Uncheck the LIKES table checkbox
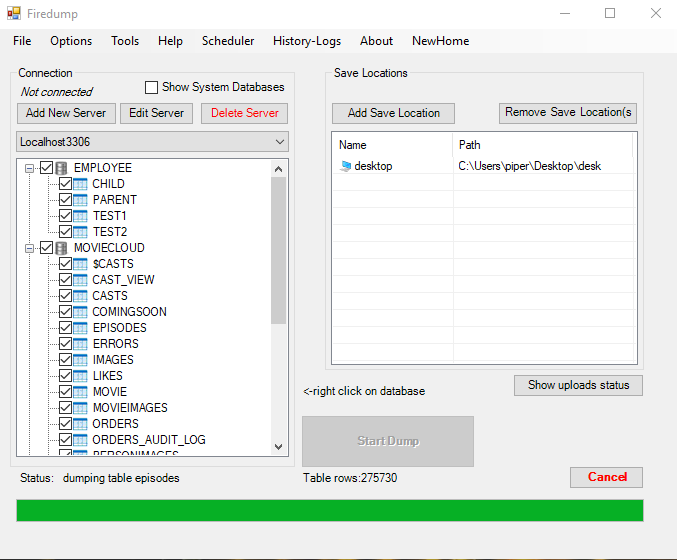This screenshot has width=677, height=560. pos(65,376)
